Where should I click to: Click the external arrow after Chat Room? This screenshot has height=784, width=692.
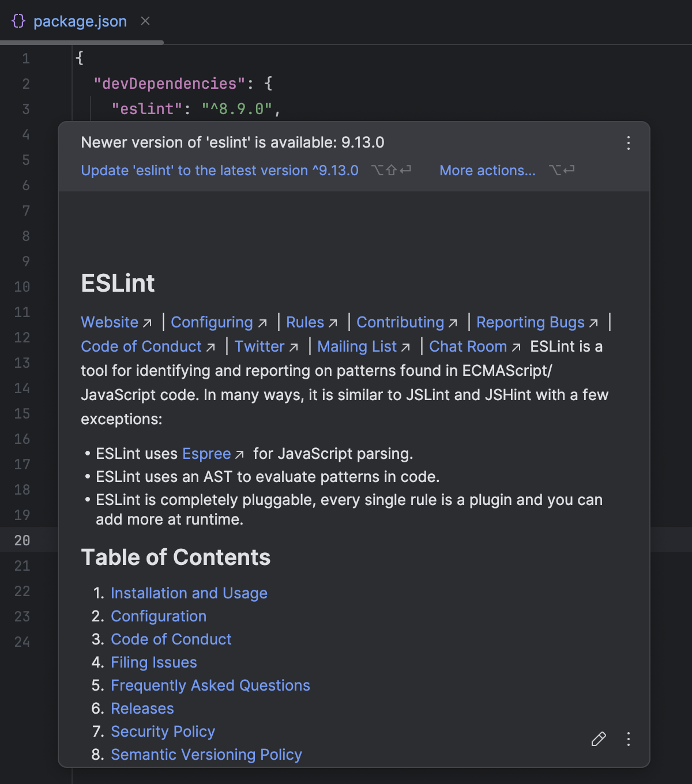pos(516,347)
